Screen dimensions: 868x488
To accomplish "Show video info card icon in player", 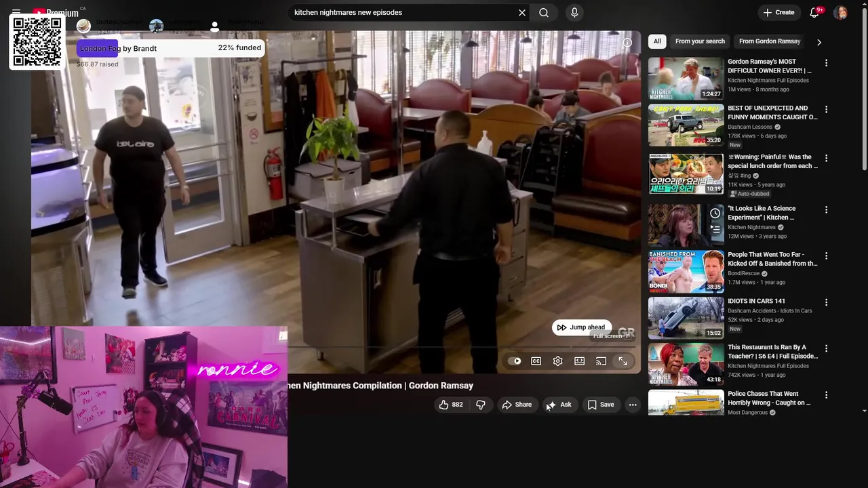I will [x=627, y=43].
